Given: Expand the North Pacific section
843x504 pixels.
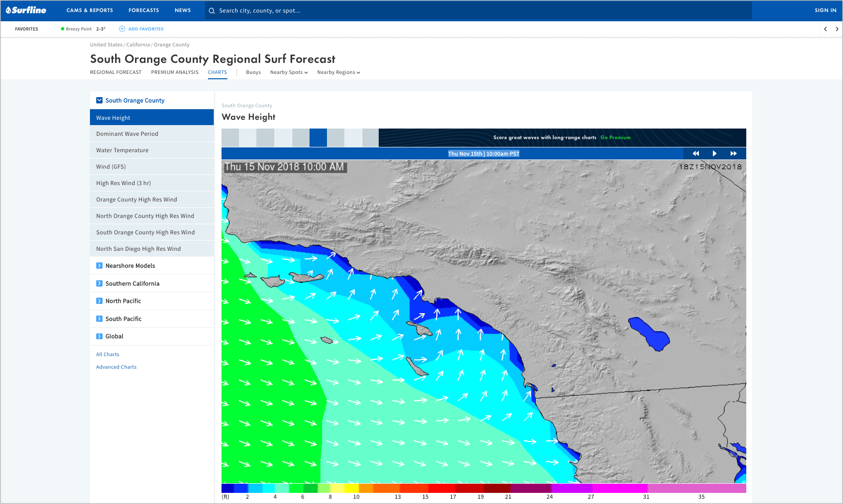Looking at the screenshot, I should tap(99, 301).
